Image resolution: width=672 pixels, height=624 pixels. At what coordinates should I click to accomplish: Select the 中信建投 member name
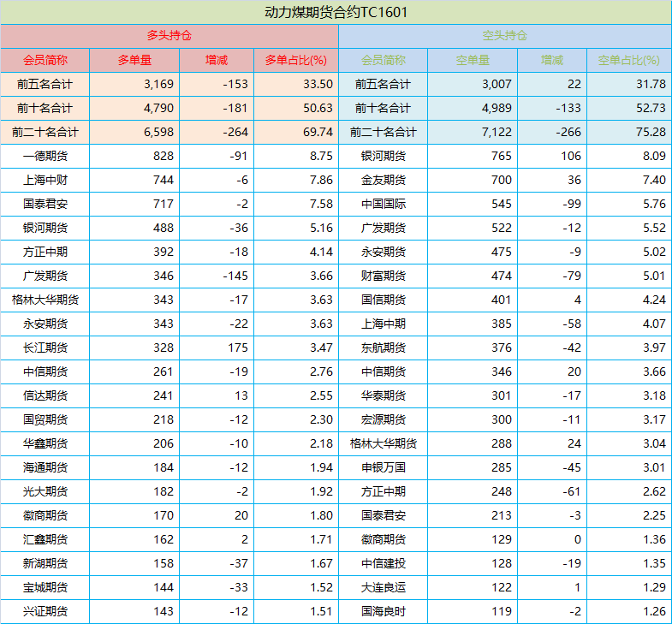pyautogui.click(x=384, y=563)
